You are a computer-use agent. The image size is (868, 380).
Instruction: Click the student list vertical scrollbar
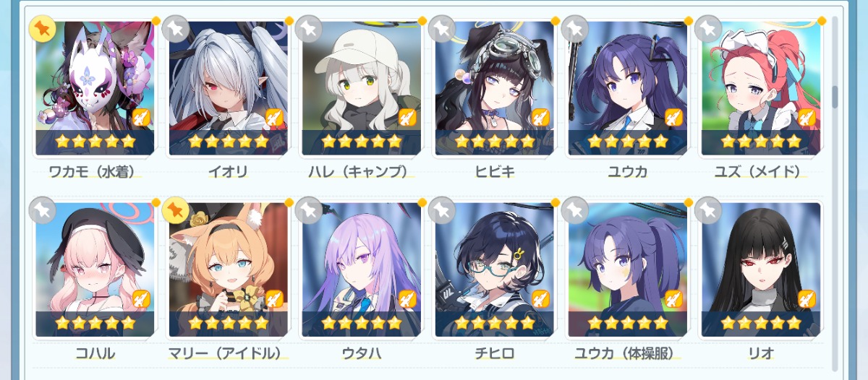click(835, 97)
